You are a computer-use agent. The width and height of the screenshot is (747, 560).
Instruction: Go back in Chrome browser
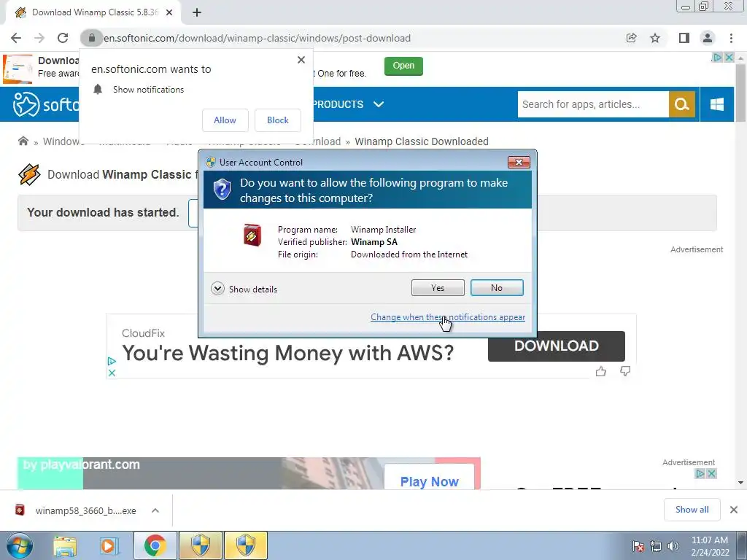pos(16,38)
